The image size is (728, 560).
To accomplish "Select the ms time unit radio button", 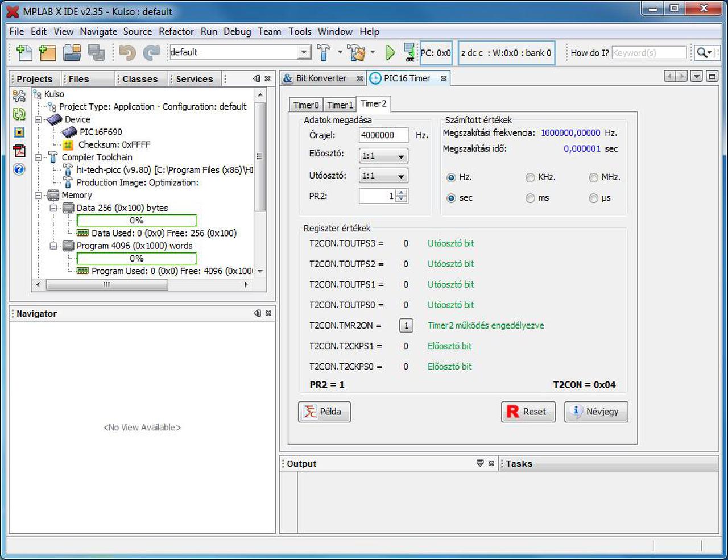I will point(530,198).
